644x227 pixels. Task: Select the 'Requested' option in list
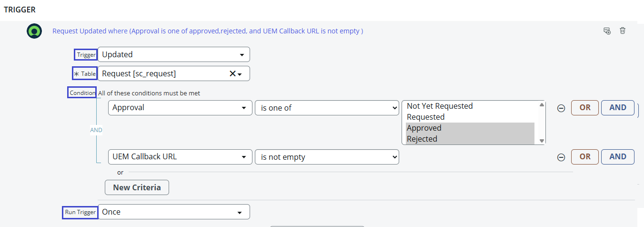tap(425, 117)
